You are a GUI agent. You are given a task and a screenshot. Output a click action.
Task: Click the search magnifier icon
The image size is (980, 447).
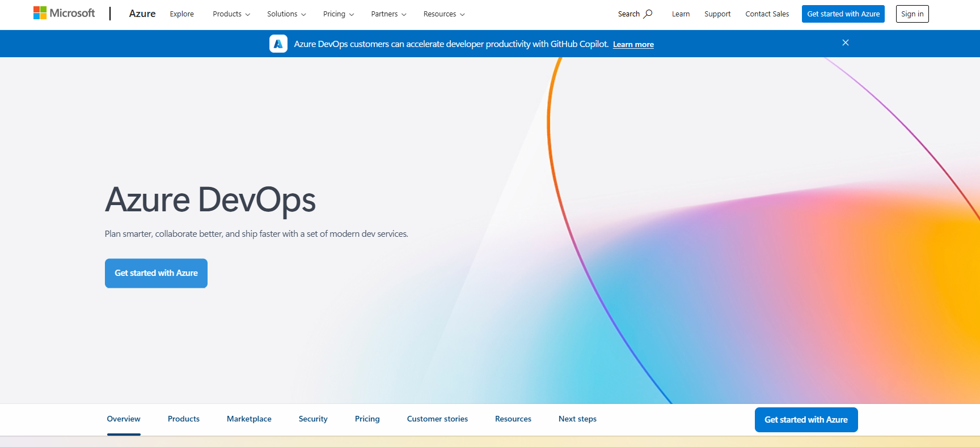click(648, 14)
